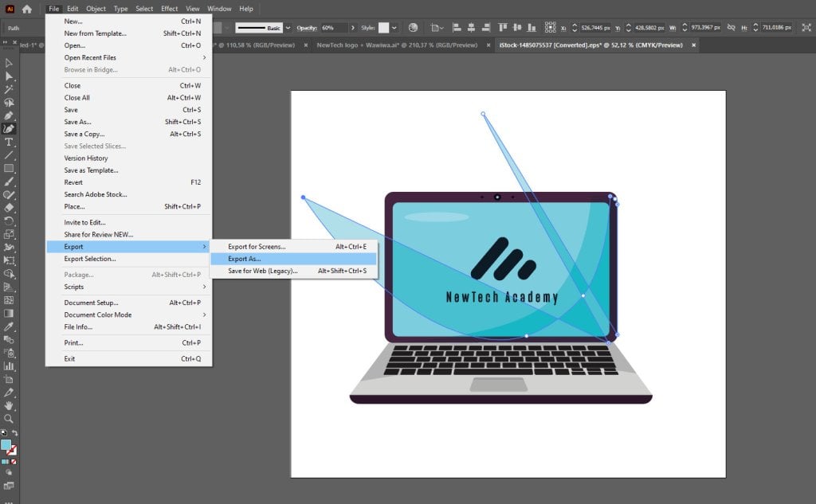
Task: Close the iStock-1485075537 document tab
Action: click(693, 45)
